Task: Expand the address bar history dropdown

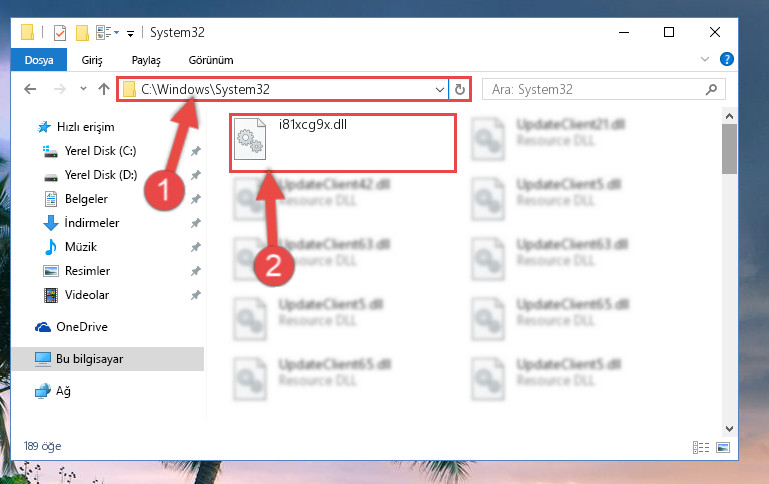Action: 439,90
